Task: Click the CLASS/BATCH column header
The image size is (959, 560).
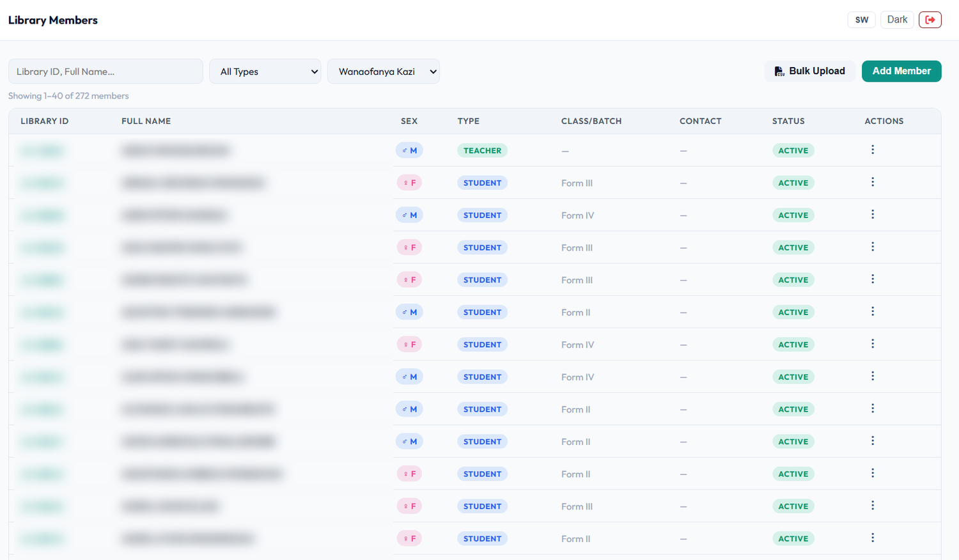Action: click(x=591, y=121)
